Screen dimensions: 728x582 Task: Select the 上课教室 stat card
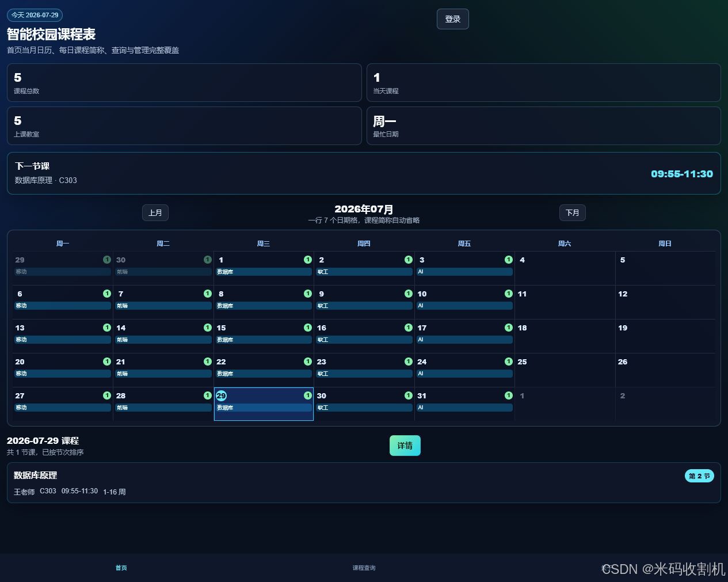point(184,125)
